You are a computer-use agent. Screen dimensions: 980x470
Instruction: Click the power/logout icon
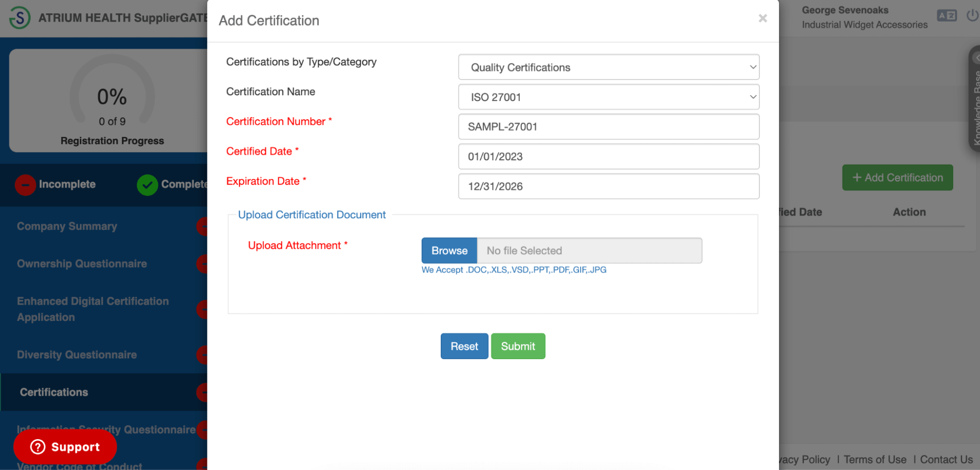click(x=972, y=15)
